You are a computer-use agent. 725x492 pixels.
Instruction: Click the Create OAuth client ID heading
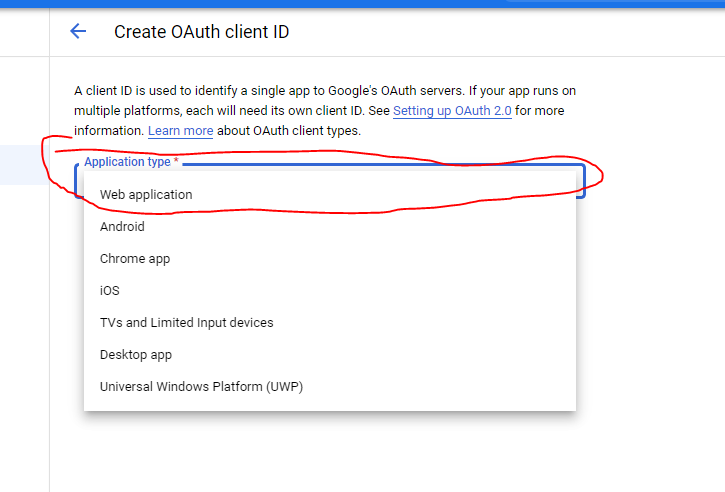point(201,32)
